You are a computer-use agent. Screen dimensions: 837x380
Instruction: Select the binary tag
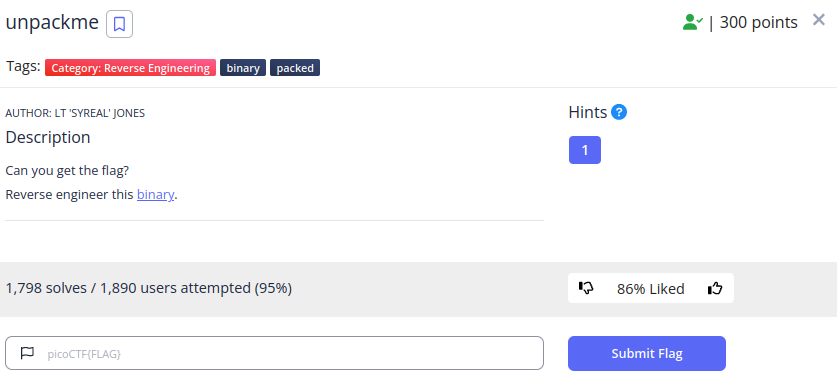[243, 68]
